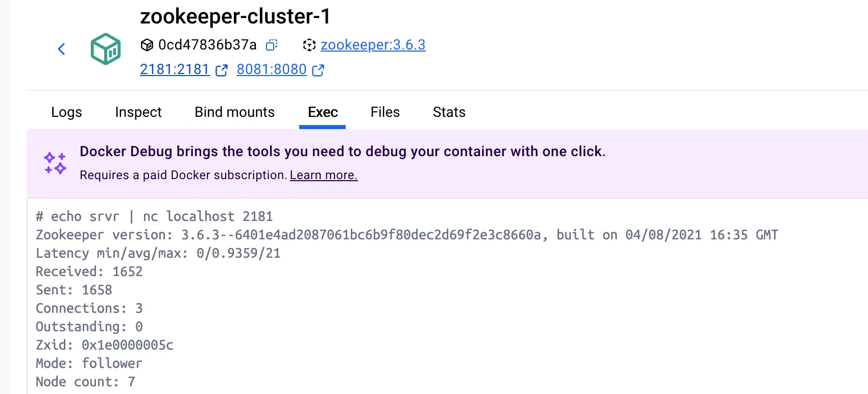Focus the terminal at the Node count line
Screen dimensions: 868x394
tap(85, 382)
